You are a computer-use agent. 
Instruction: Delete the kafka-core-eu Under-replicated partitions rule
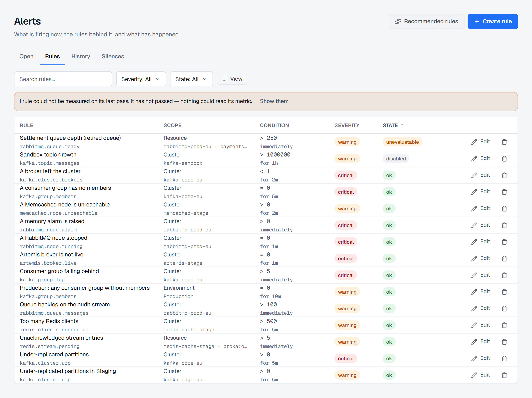tap(504, 359)
